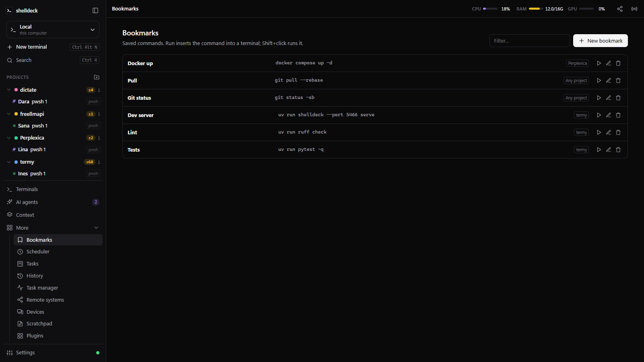Open the History page
The width and height of the screenshot is (644, 362).
[x=58, y=276]
